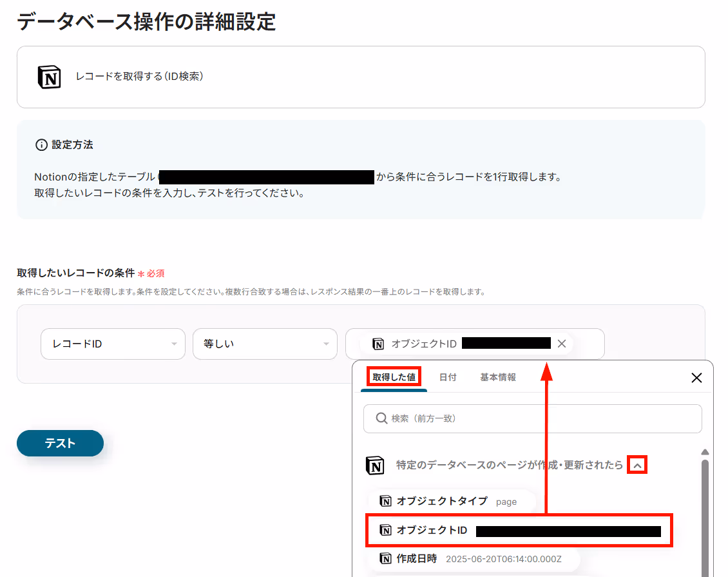Screen dimensions: 728x577
Task: Click the condition value input field
Action: click(475, 344)
